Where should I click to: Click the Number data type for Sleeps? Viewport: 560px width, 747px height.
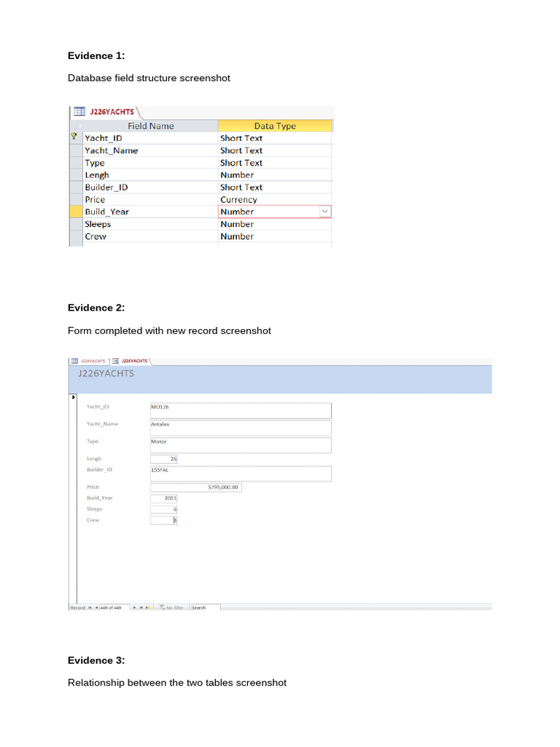pos(275,225)
